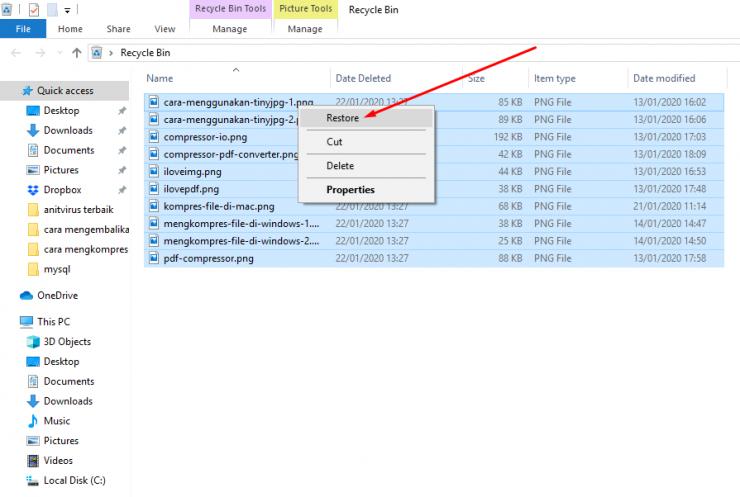Viewport: 740px width, 497px height.
Task: Open the File ribbon tab
Action: 23,29
